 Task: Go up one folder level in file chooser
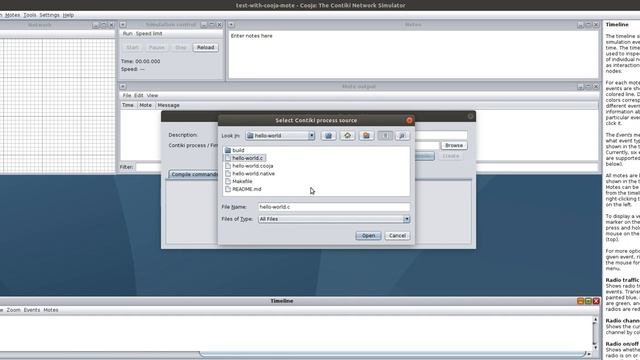(329, 136)
